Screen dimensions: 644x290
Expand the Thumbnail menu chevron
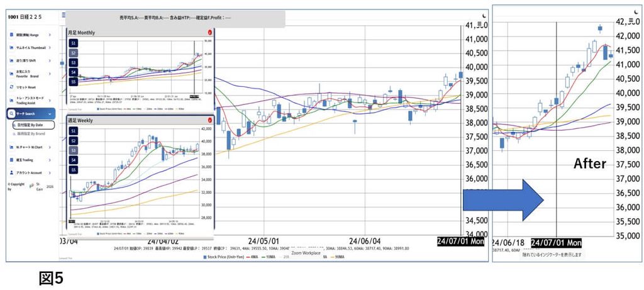(50, 48)
